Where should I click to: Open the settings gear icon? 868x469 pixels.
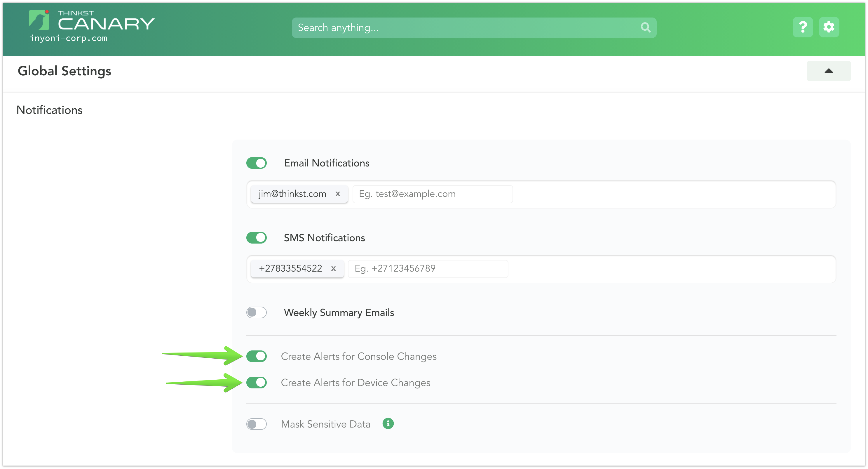(829, 27)
